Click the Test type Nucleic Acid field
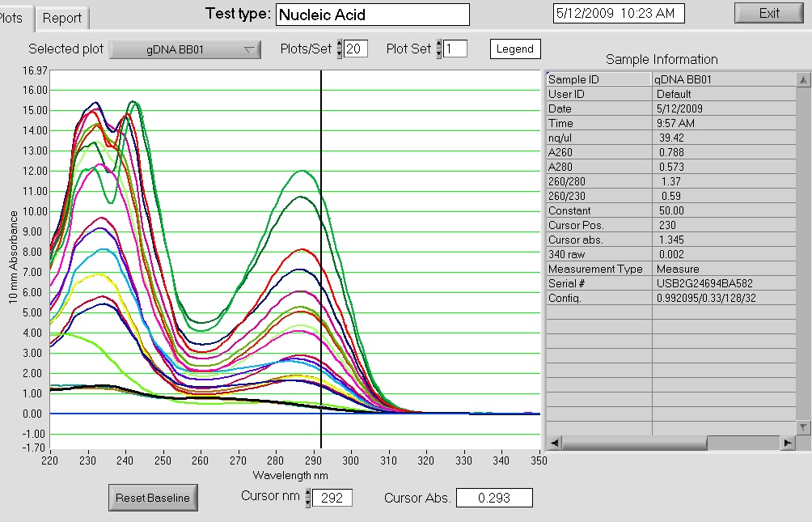Viewport: 812px width, 522px height. coord(372,15)
